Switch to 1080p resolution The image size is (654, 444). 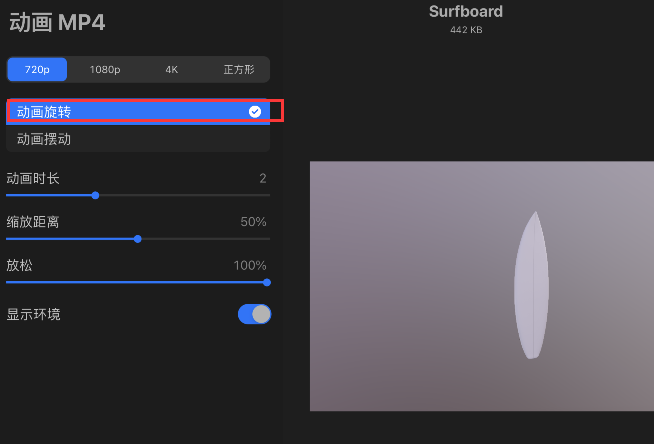105,70
